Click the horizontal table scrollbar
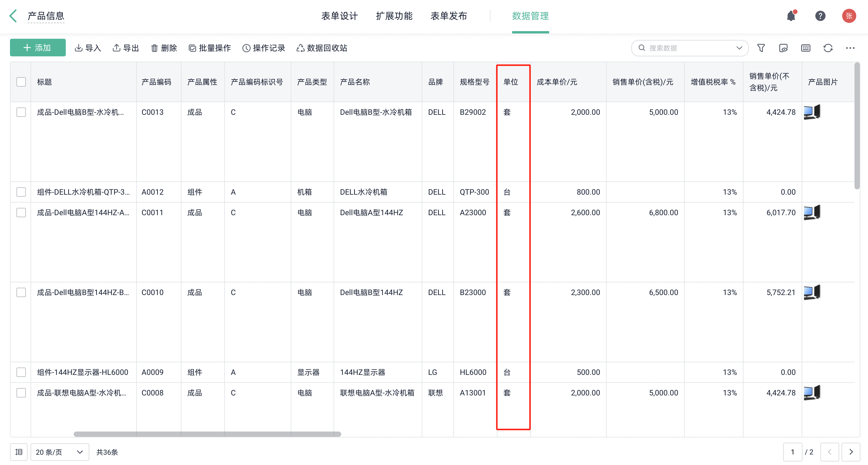Screen dimensions: 868x465 (x=207, y=434)
